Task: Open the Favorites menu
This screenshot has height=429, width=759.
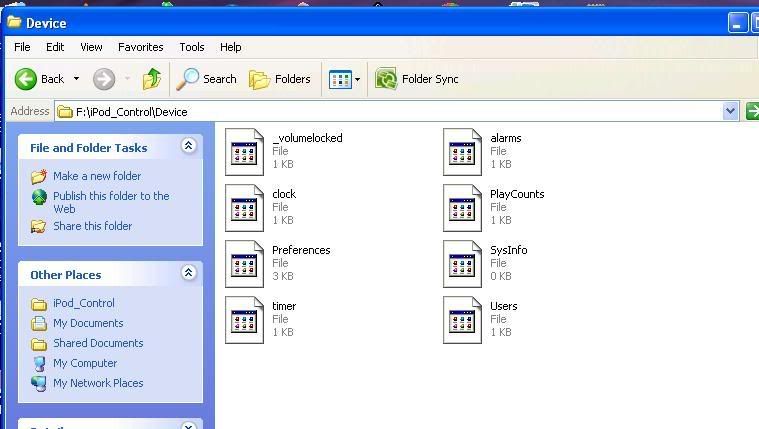Action: tap(140, 47)
